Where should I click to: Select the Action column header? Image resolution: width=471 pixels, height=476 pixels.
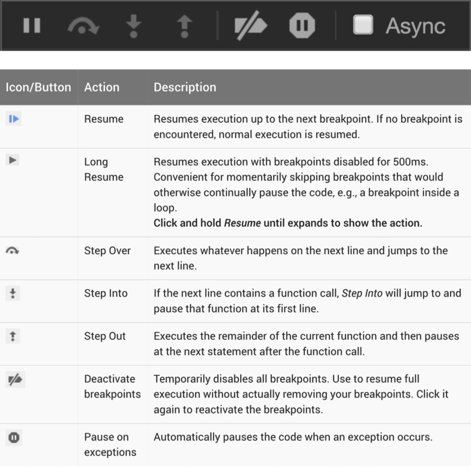click(102, 87)
